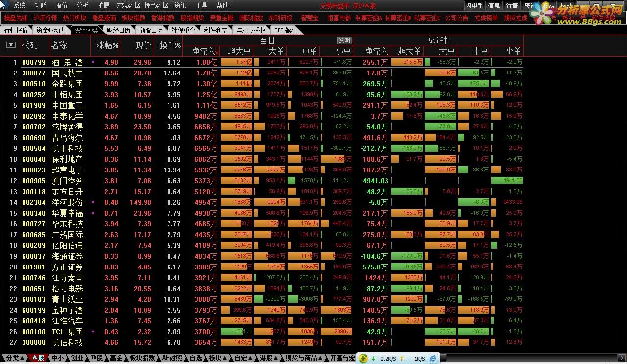Switch to the 社保重仓 tab
Screen dimensions: 627x364
point(183,30)
